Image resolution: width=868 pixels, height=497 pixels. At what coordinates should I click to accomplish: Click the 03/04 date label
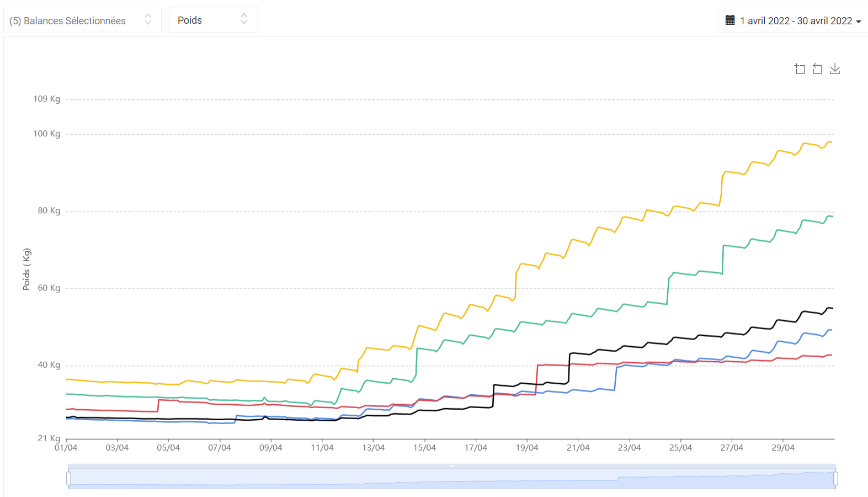(x=117, y=447)
